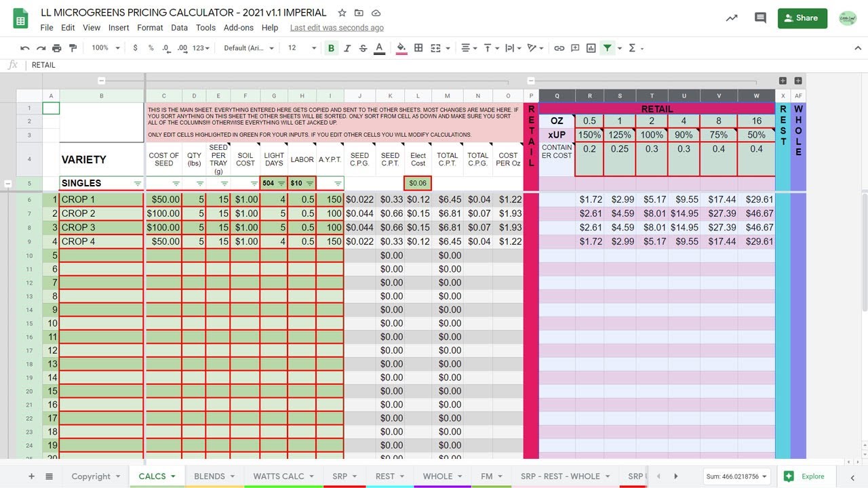Open comment history

(x=760, y=18)
